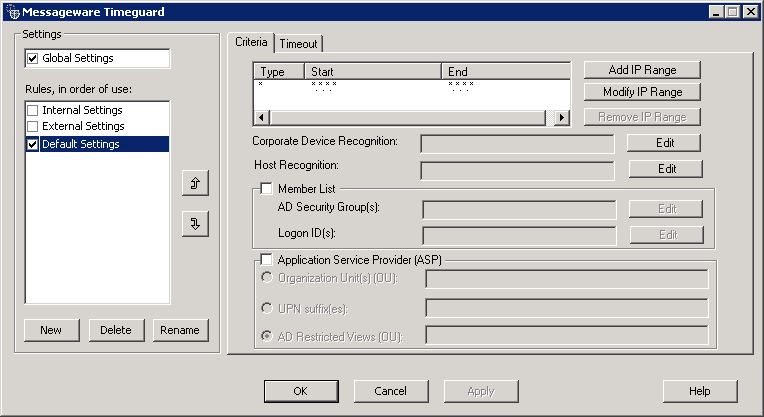Move selected rule down with arrow button
The image size is (764, 417).
tap(195, 224)
